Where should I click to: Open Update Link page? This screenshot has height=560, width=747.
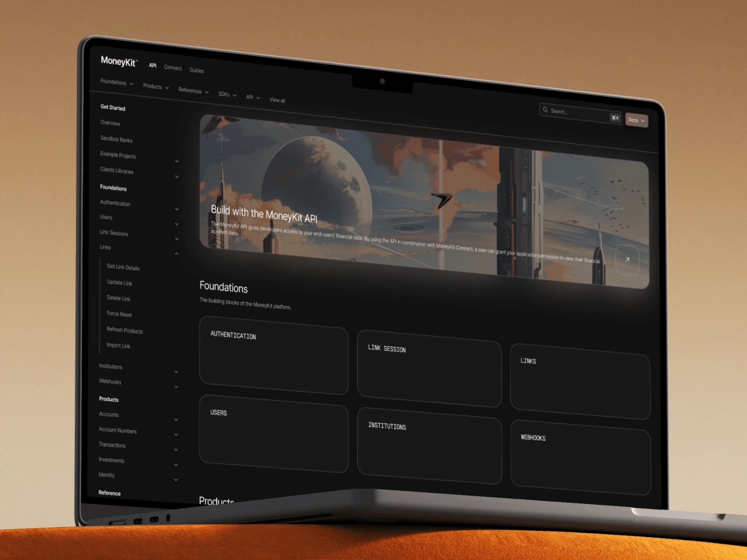click(x=120, y=283)
